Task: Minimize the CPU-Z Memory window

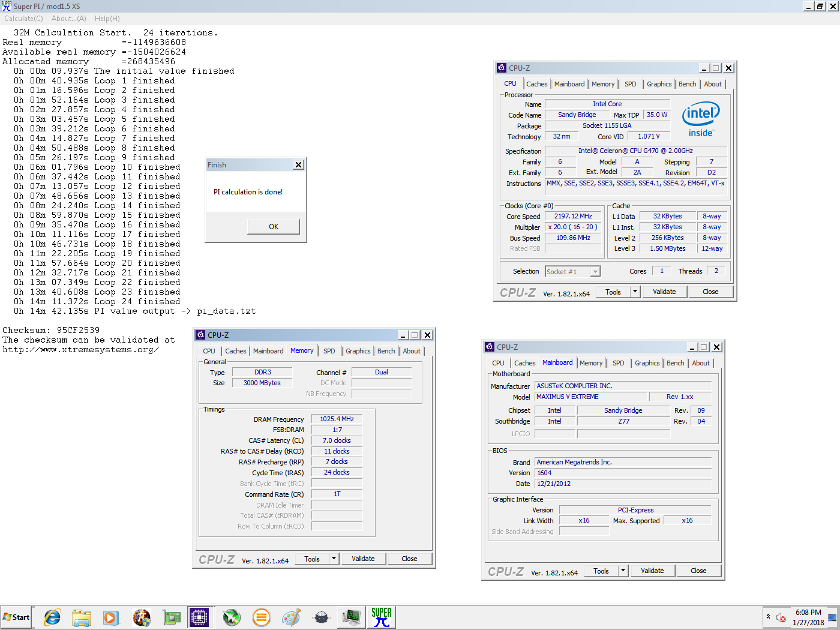Action: [403, 335]
